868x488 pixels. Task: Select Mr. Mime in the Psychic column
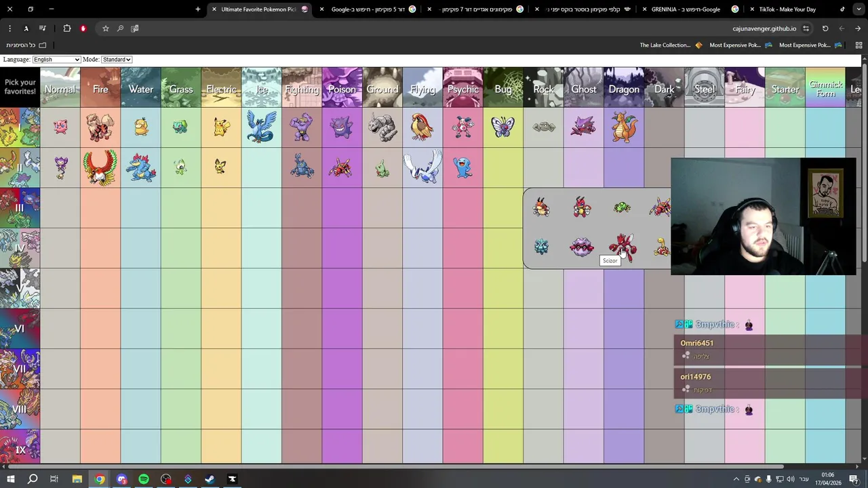(x=463, y=127)
